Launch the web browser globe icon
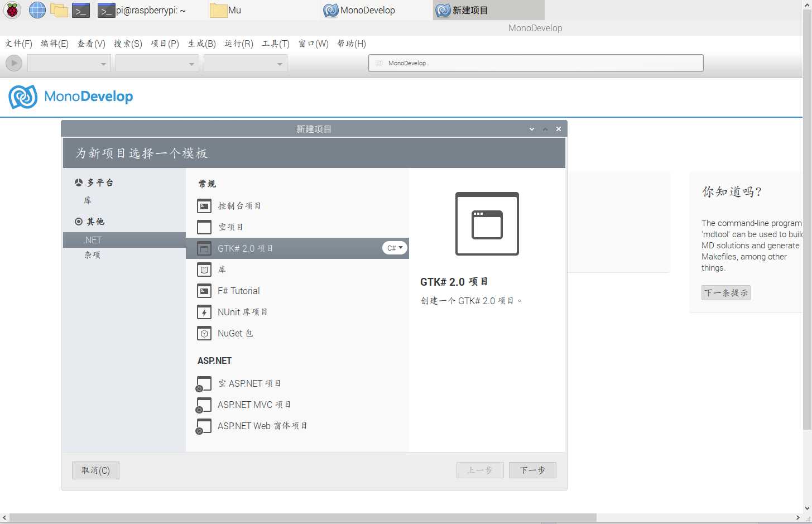This screenshot has height=524, width=812. pos(37,10)
